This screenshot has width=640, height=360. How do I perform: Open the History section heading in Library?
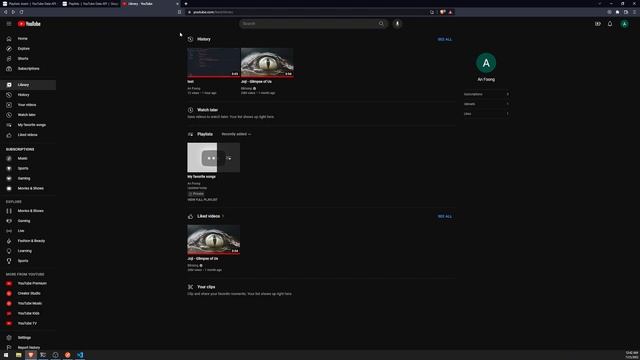pyautogui.click(x=204, y=39)
